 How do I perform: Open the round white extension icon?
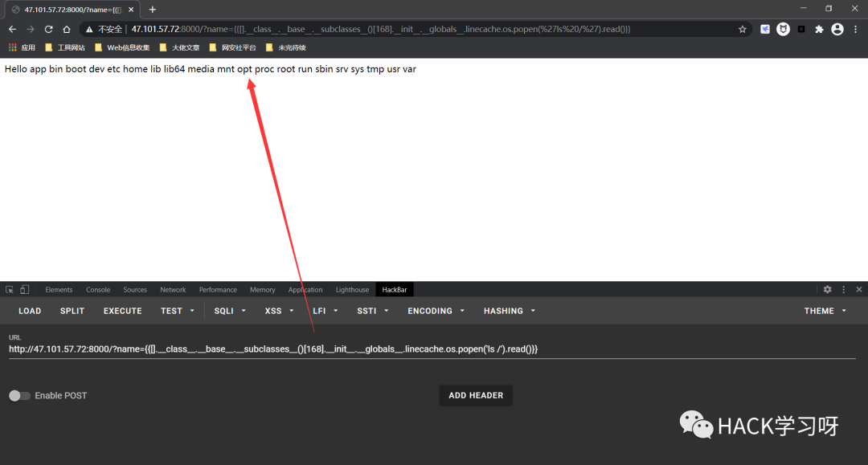783,29
